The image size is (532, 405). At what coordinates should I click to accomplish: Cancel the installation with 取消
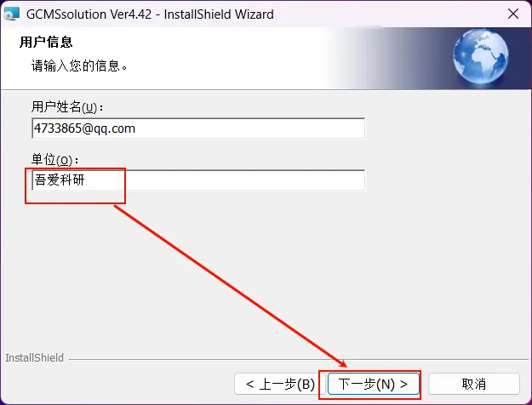pyautogui.click(x=474, y=384)
